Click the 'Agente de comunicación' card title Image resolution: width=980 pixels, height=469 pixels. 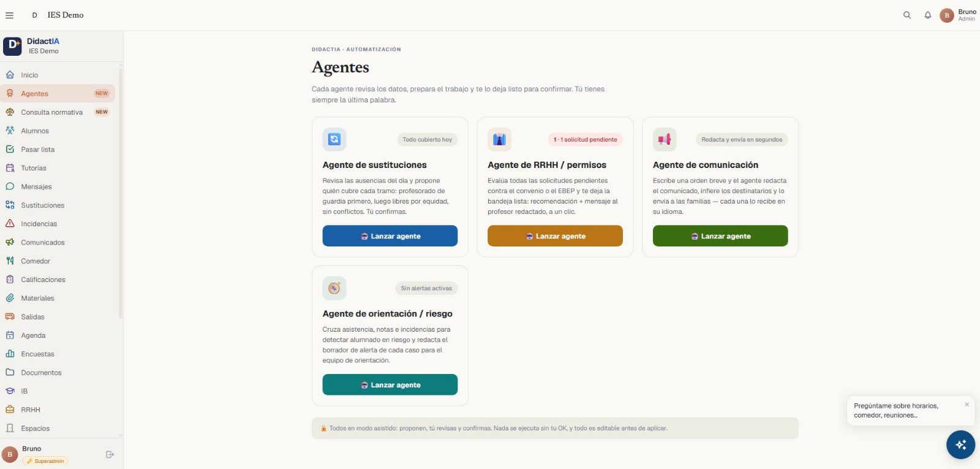pyautogui.click(x=706, y=165)
